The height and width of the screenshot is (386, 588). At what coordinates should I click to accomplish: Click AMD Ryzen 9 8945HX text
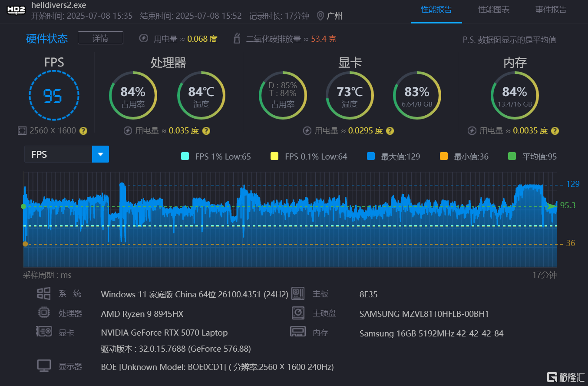pyautogui.click(x=142, y=314)
